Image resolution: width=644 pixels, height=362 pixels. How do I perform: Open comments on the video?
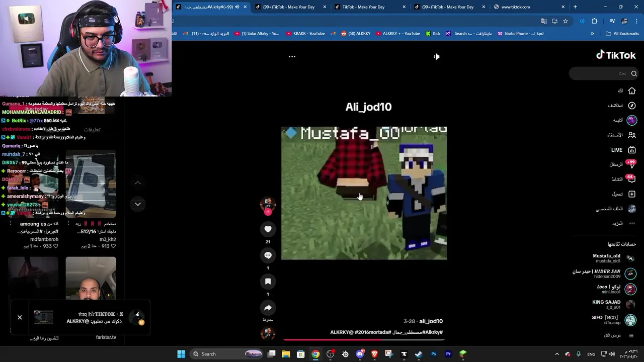(268, 255)
